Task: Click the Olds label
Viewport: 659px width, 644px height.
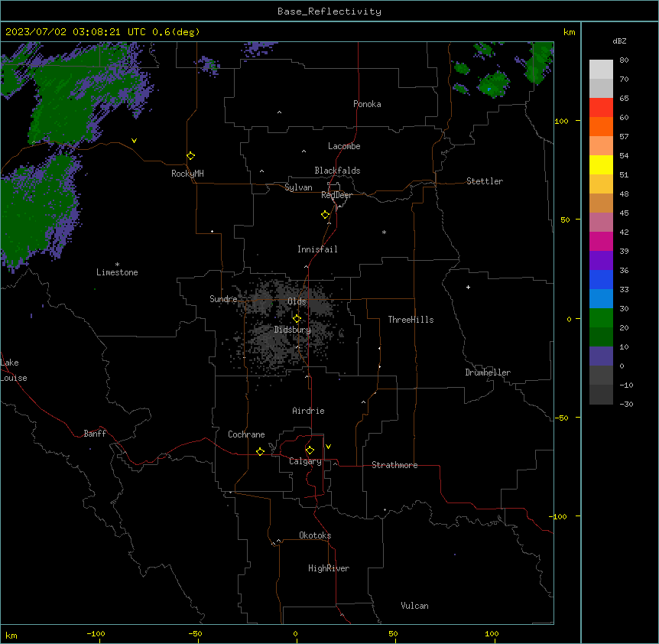Action: [297, 301]
